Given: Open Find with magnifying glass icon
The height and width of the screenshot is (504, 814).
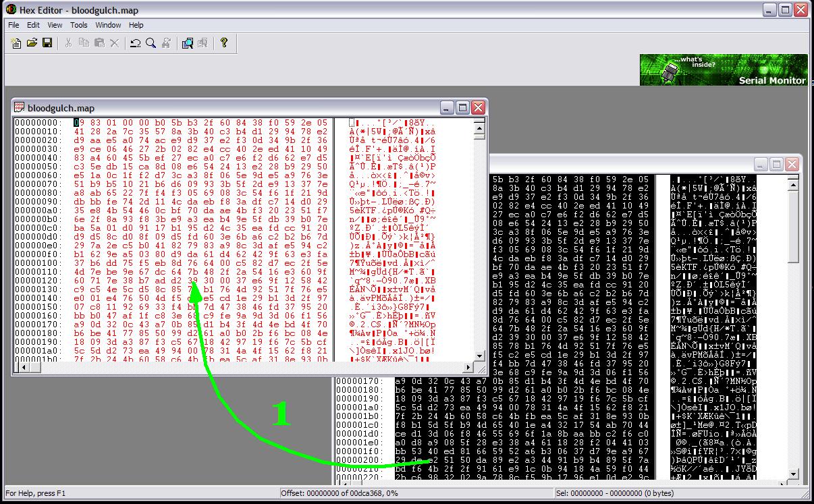Looking at the screenshot, I should click(151, 43).
